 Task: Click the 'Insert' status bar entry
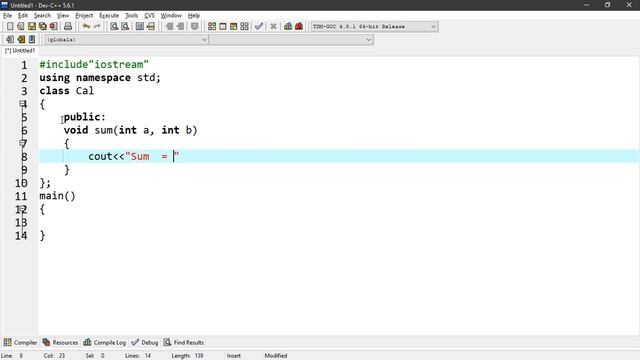(x=234, y=356)
